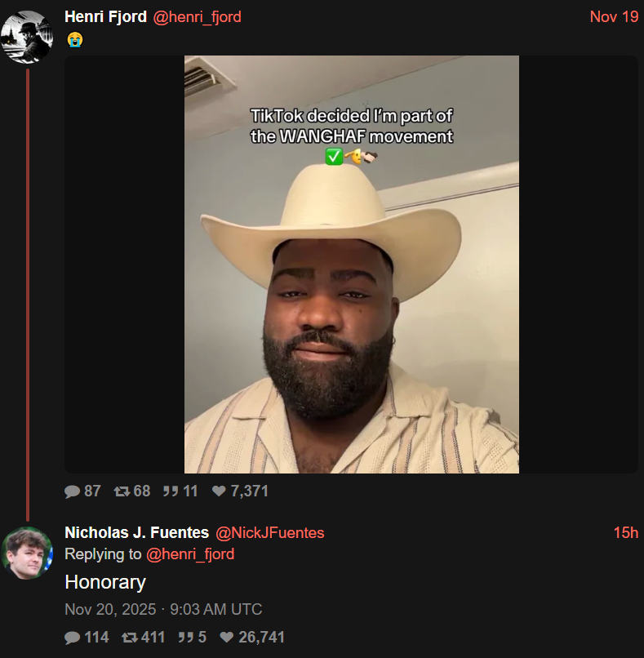Open Henri Fjord's profile avatar
Screen dimensions: 644x658
point(27,37)
